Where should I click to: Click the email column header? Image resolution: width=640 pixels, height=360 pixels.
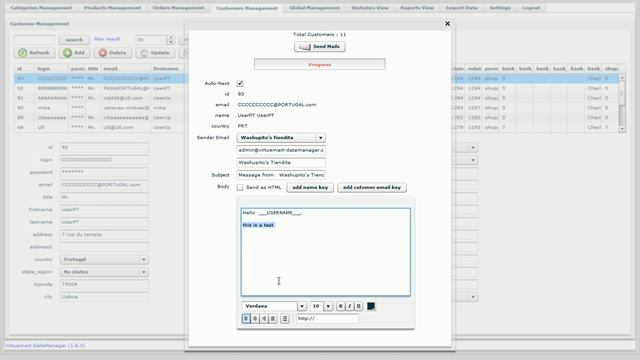pos(125,69)
